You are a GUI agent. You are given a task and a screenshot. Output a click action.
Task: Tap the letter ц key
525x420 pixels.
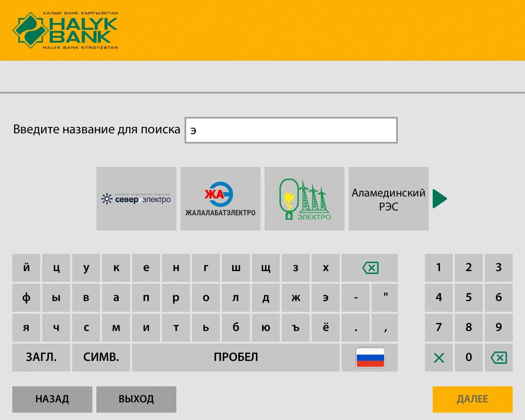pos(56,268)
